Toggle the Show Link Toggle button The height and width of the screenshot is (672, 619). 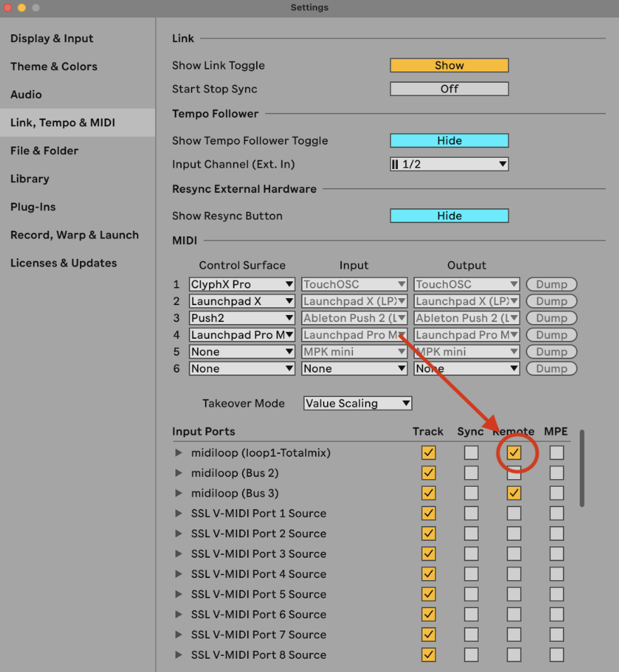[x=449, y=65]
